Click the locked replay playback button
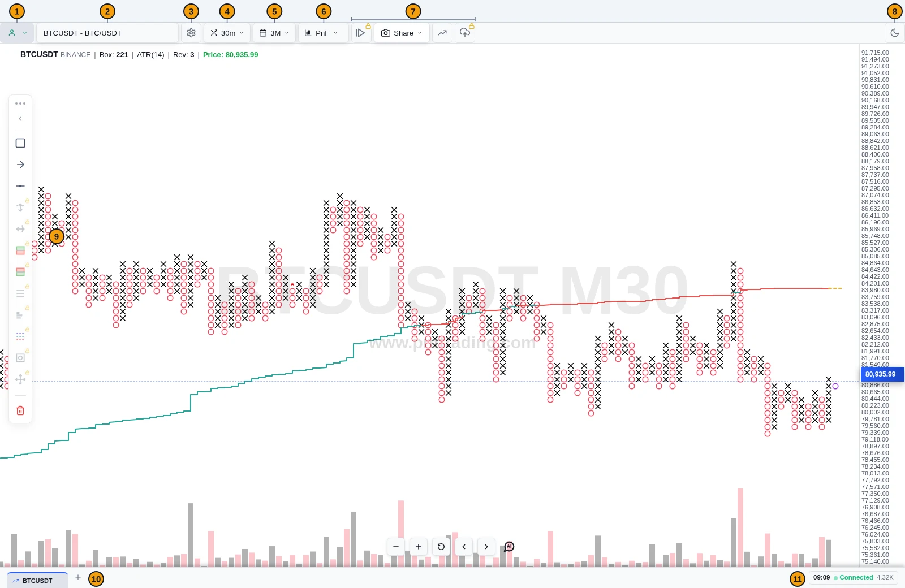 pyautogui.click(x=361, y=33)
